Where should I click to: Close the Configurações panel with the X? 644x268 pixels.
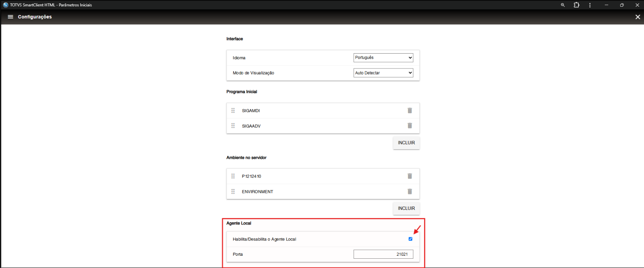[638, 17]
